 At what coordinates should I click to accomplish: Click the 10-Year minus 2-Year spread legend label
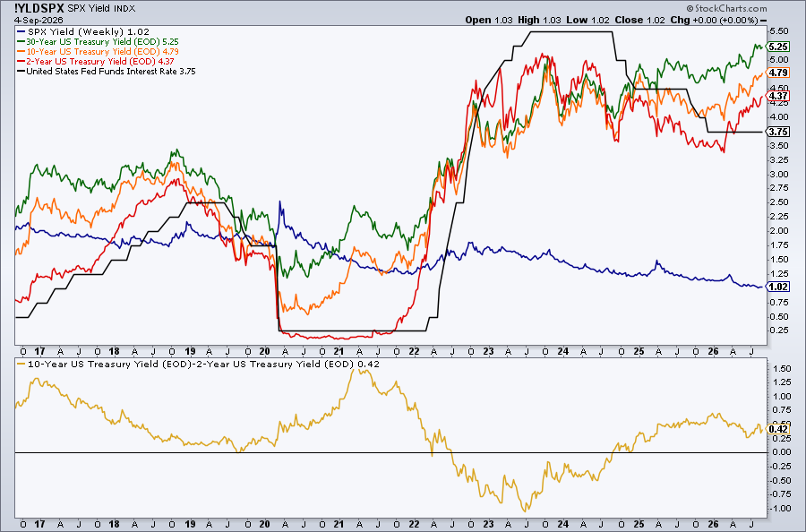[x=198, y=365]
